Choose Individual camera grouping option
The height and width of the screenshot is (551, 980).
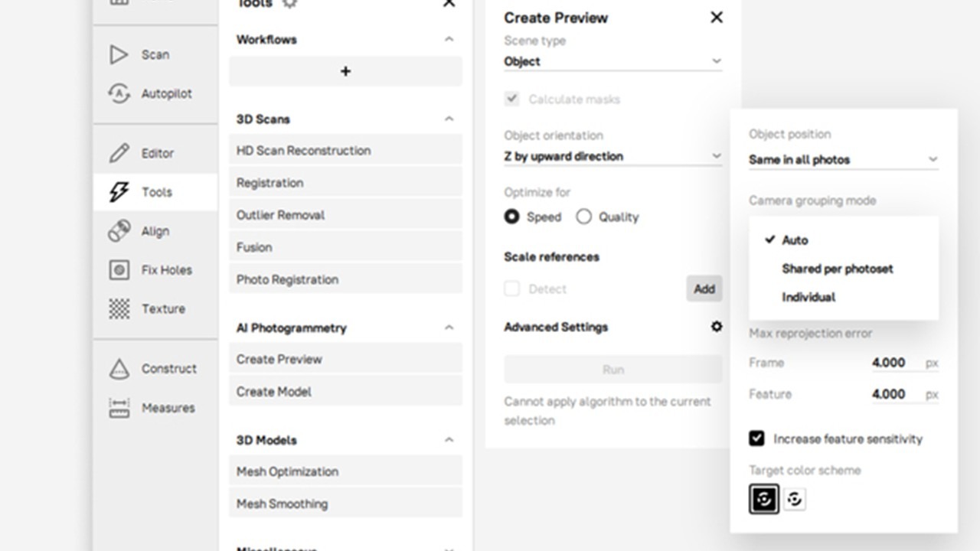click(808, 297)
